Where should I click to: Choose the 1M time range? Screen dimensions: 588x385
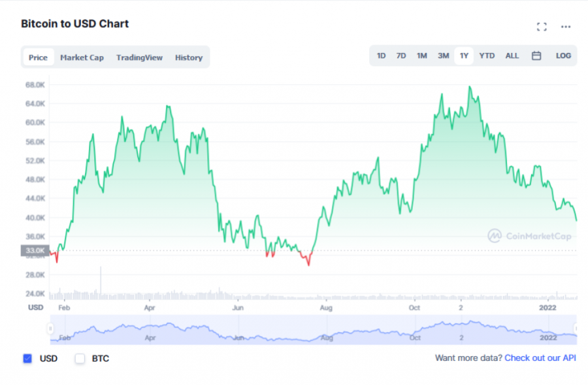click(x=422, y=56)
